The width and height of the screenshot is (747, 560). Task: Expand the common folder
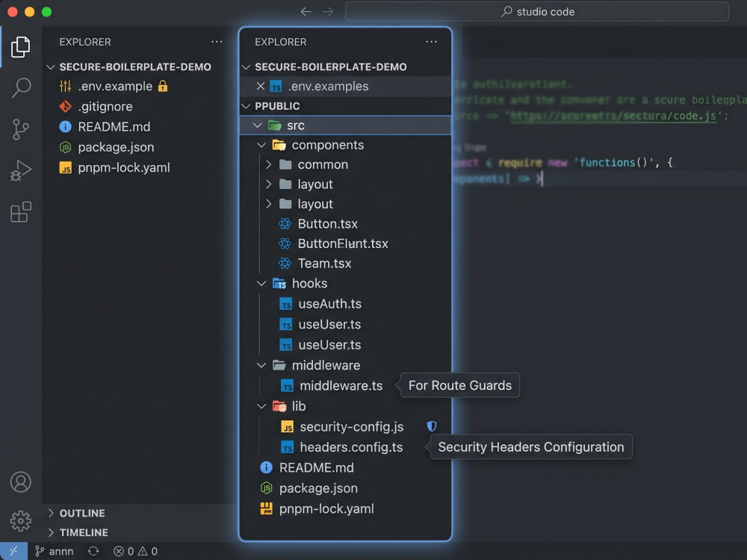[x=269, y=165]
